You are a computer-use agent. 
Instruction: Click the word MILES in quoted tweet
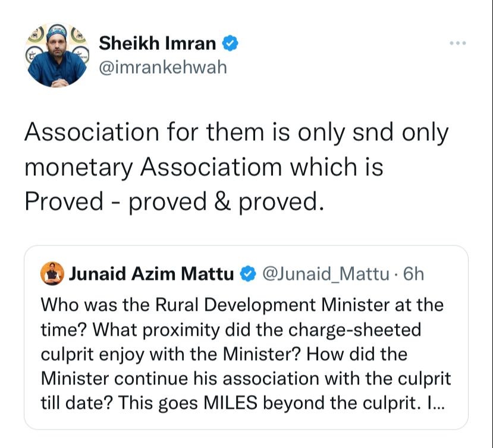231,403
